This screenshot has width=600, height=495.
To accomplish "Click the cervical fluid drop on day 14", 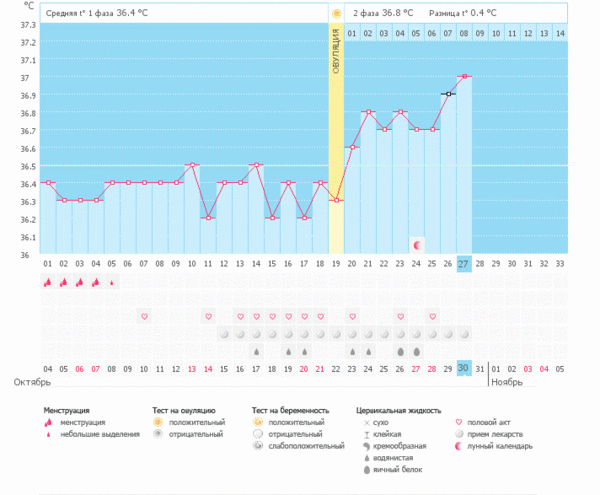I will tap(257, 352).
